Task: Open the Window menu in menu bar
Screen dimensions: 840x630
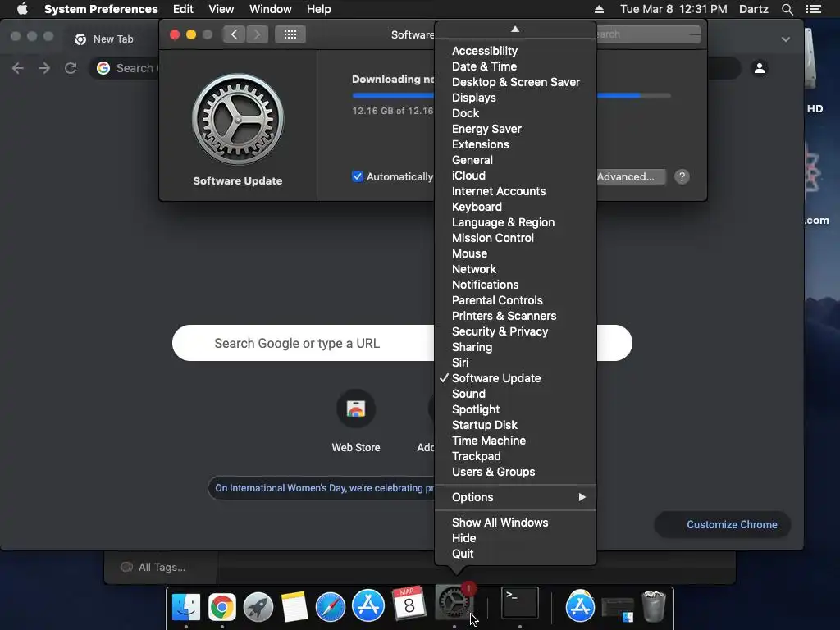Action: coord(271,9)
